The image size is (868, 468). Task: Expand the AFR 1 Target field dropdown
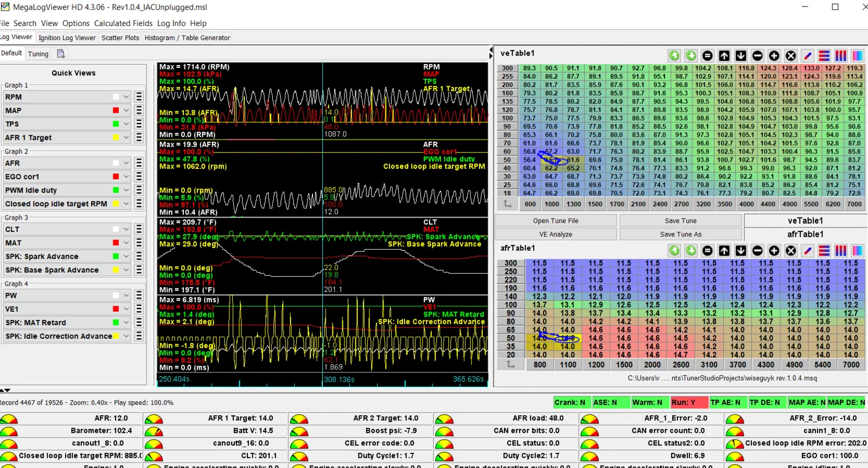coord(126,137)
